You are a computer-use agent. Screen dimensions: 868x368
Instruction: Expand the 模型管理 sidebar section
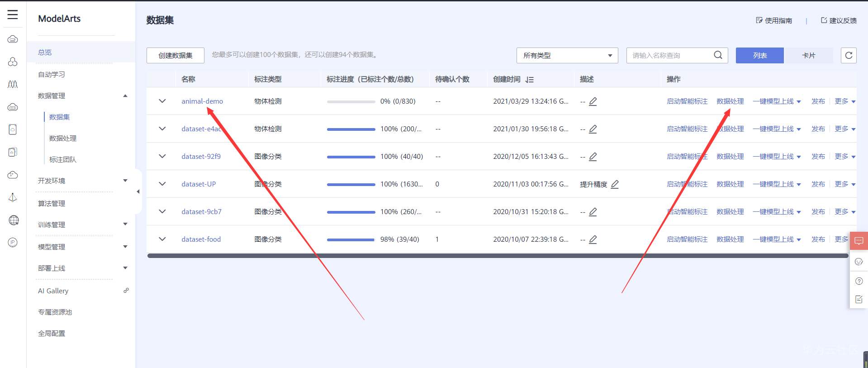click(x=125, y=247)
